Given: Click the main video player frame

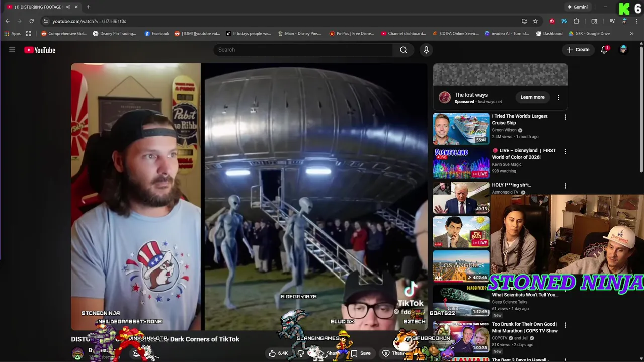Looking at the screenshot, I should tap(249, 197).
